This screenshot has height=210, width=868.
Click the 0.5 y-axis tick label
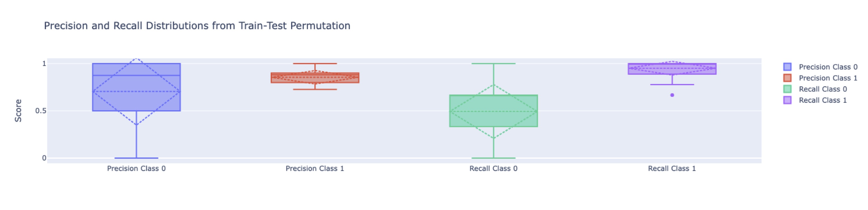(x=41, y=111)
